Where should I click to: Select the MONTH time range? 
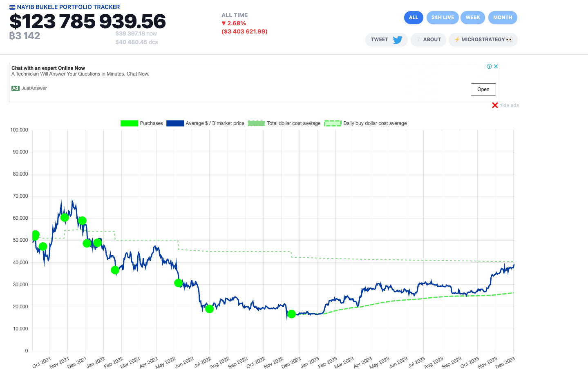click(x=503, y=18)
